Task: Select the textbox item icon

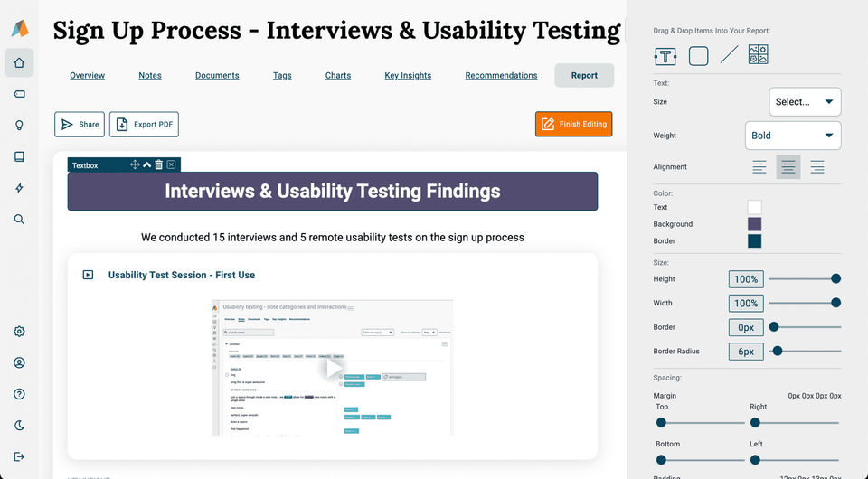Action: (665, 56)
